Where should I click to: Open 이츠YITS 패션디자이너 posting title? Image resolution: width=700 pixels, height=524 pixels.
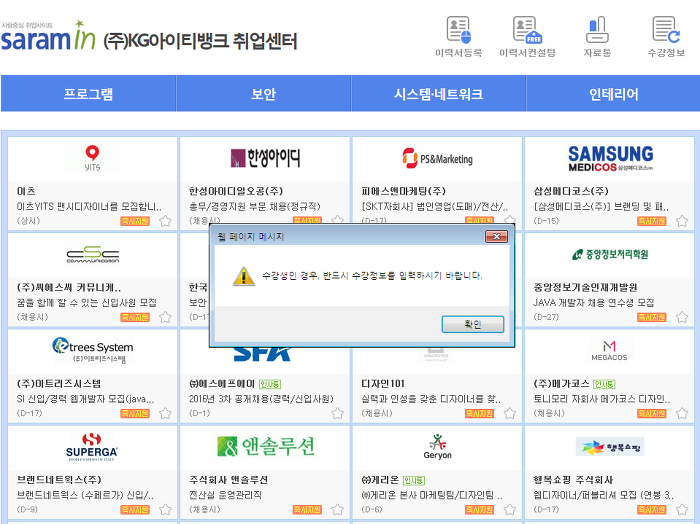click(x=89, y=207)
